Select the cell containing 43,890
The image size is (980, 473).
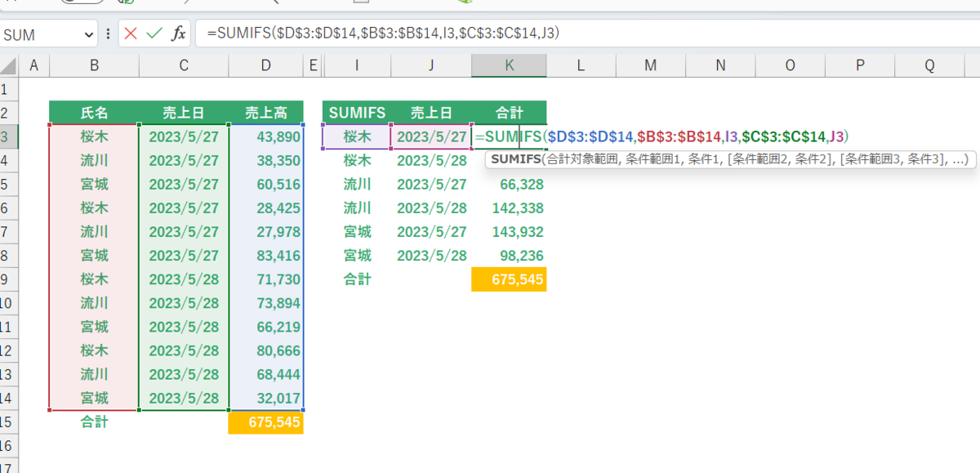265,136
